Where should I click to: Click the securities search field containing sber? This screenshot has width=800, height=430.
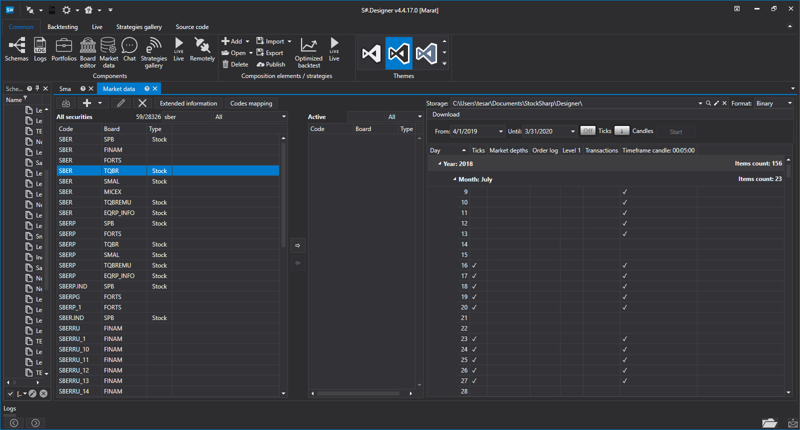pos(185,117)
